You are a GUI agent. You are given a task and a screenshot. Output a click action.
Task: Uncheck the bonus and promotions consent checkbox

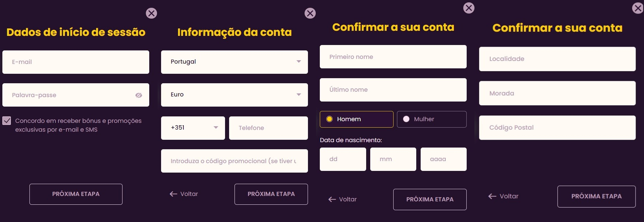click(7, 121)
